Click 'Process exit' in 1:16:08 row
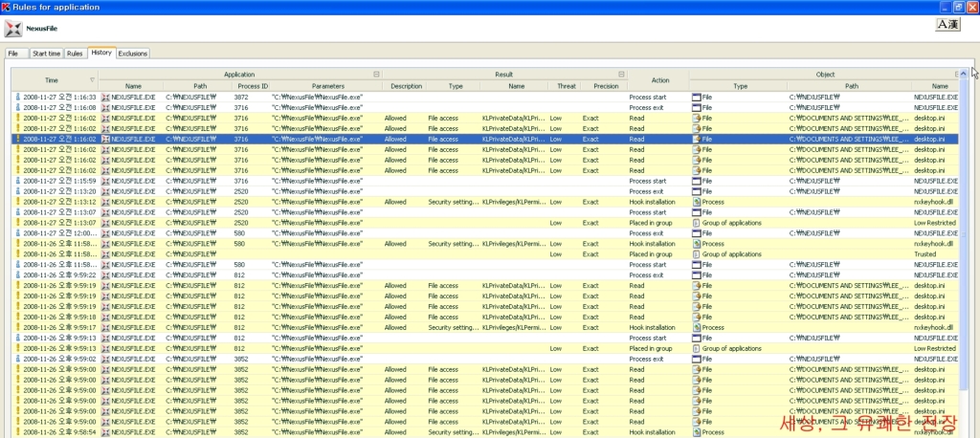Image resolution: width=980 pixels, height=438 pixels. 647,107
